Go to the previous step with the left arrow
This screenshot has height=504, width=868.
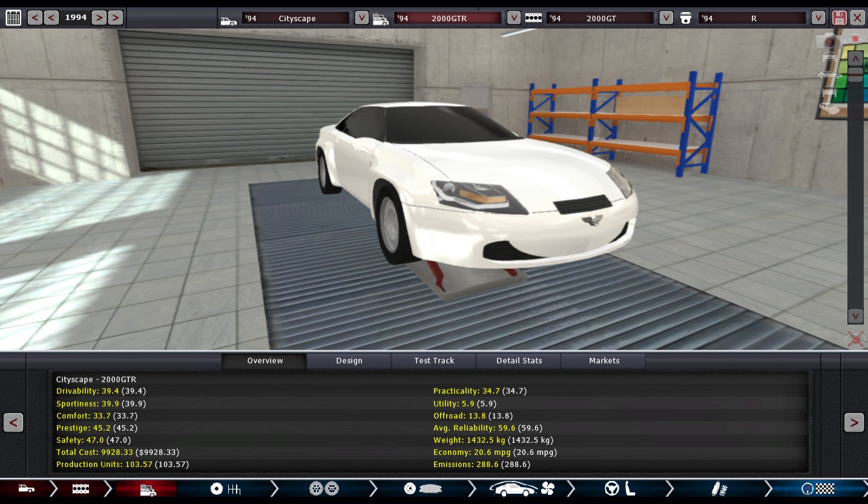13,422
